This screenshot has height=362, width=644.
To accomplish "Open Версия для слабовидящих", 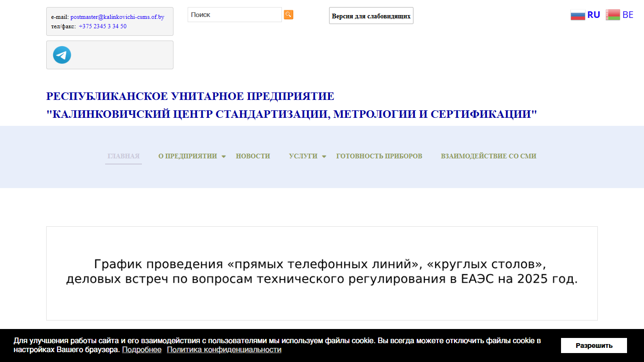I will coord(371,16).
